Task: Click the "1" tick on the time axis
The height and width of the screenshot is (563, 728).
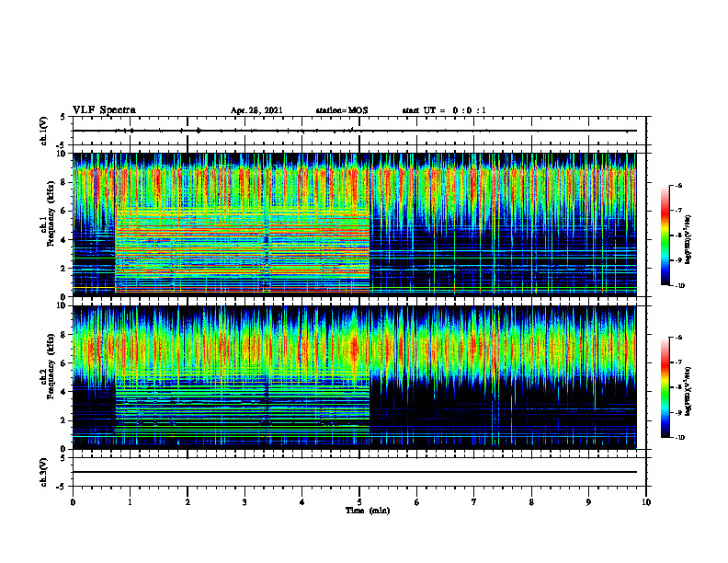Action: pyautogui.click(x=130, y=502)
